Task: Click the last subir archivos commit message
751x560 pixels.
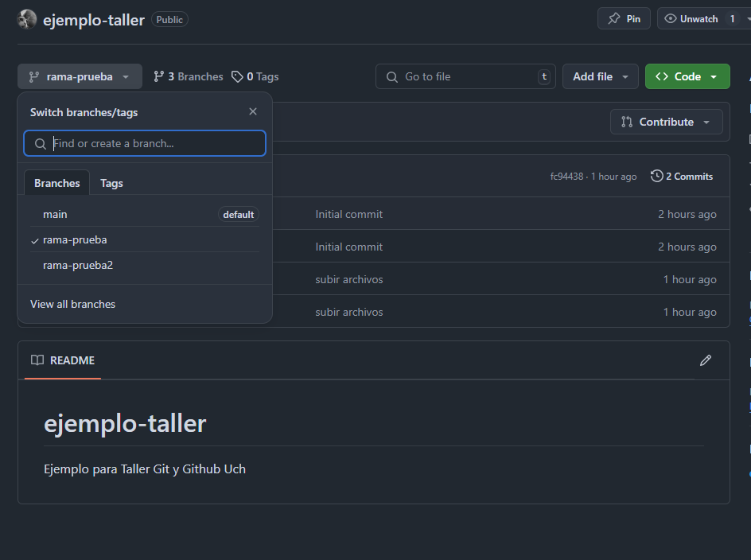Action: 349,312
